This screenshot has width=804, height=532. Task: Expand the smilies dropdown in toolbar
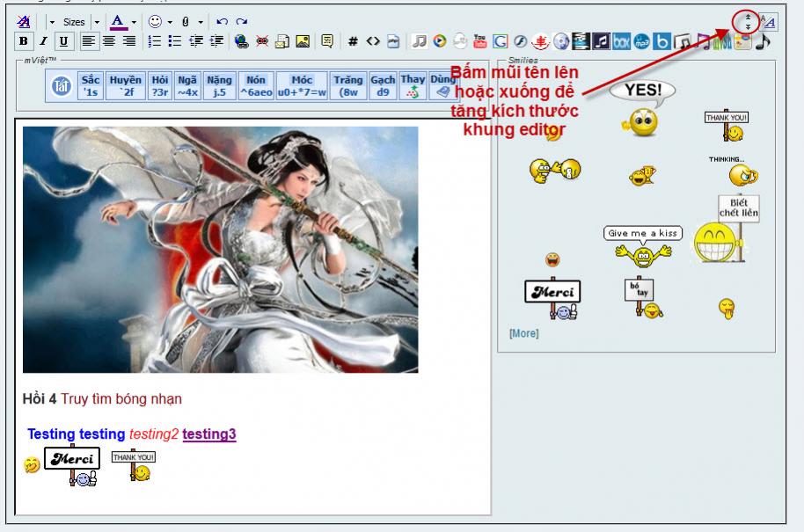click(169, 21)
